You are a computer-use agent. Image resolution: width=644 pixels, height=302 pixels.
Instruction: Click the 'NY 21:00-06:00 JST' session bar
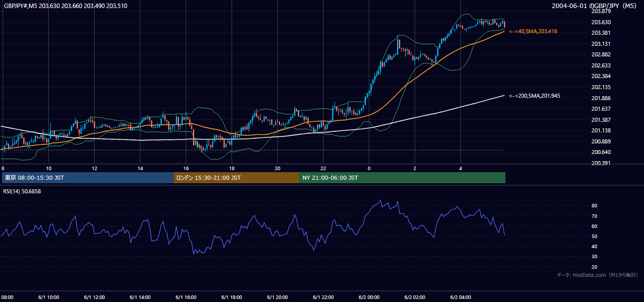[402, 178]
